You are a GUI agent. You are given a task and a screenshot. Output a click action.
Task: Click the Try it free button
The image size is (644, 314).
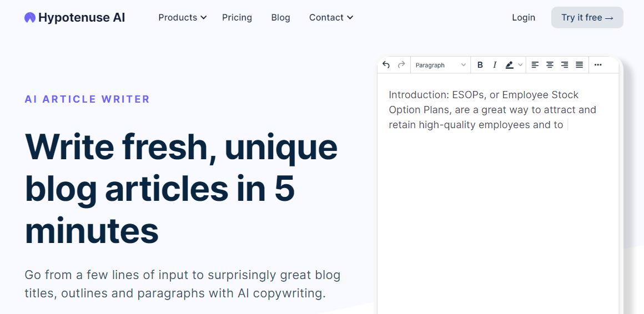tap(587, 18)
